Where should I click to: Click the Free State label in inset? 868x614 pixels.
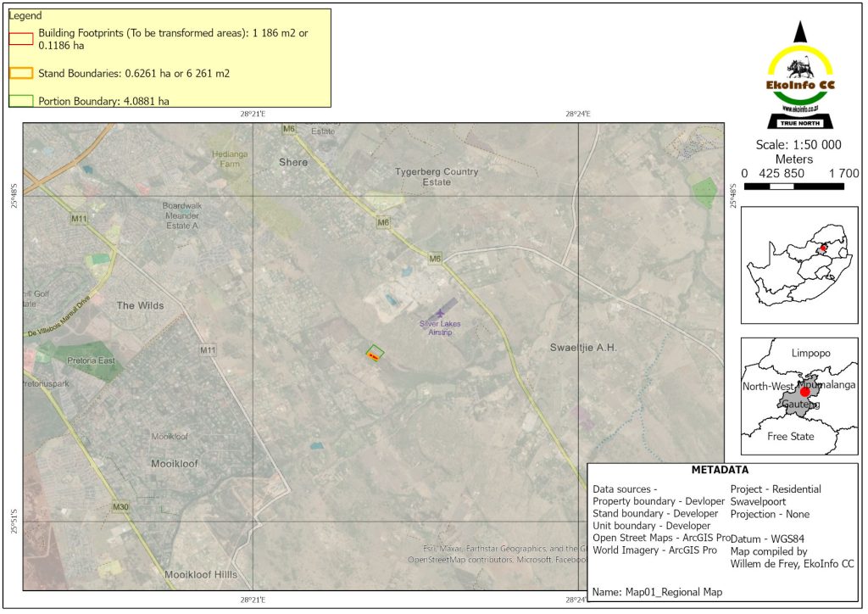790,437
